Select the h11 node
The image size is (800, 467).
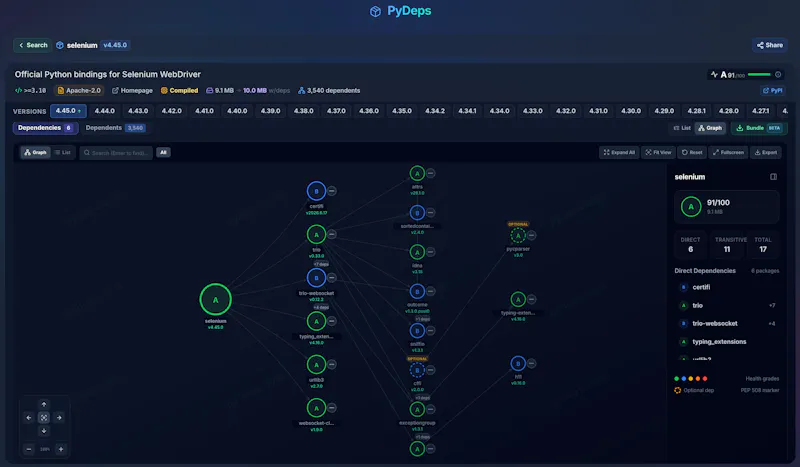518,364
